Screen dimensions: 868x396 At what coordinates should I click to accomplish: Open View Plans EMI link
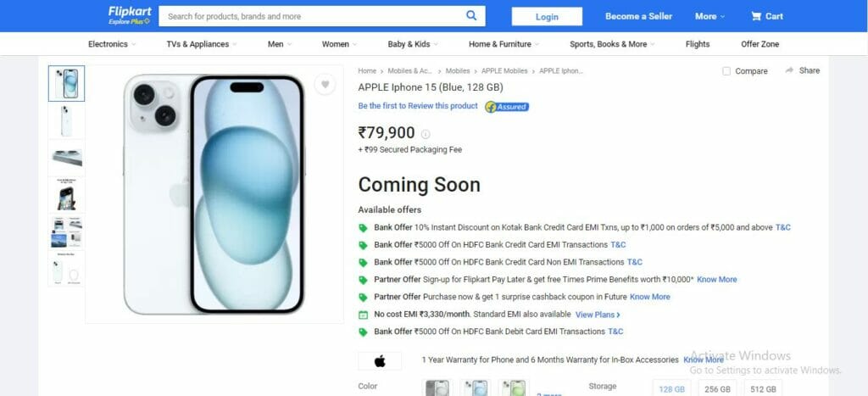[598, 315]
